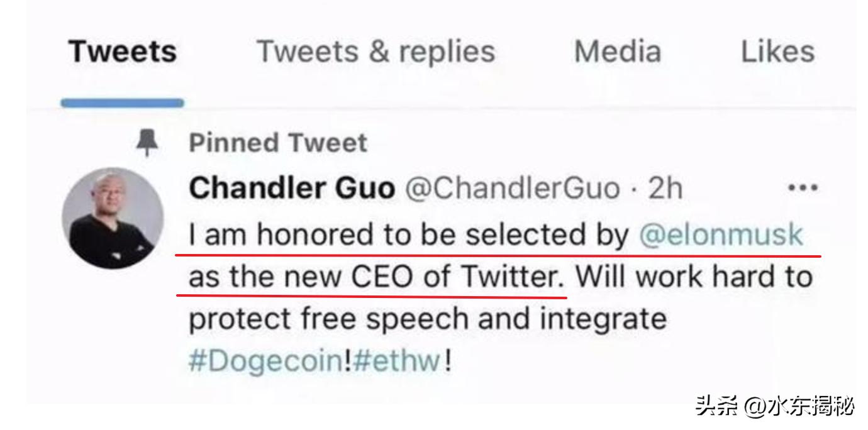Click the Chandler Guo display name
Screen dimensions: 868x430
point(292,188)
